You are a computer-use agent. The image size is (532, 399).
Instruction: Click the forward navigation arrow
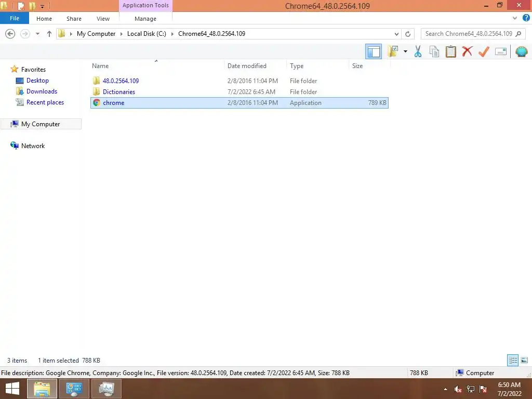coord(25,34)
